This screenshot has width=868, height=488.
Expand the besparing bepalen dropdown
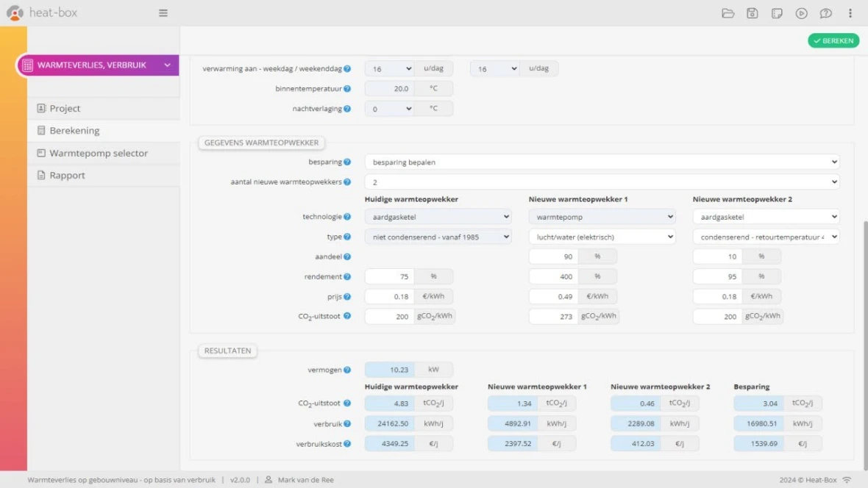tap(602, 162)
